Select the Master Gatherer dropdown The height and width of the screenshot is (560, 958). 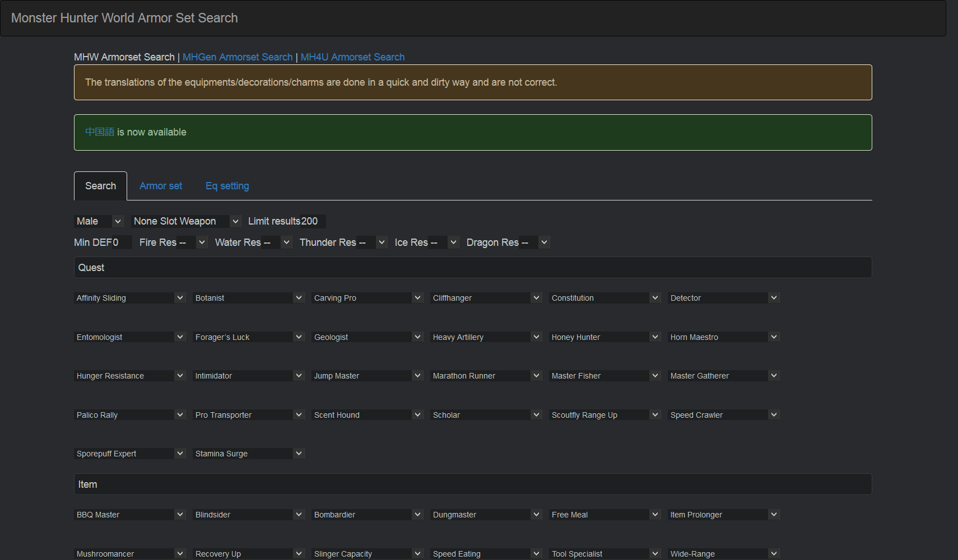click(724, 376)
